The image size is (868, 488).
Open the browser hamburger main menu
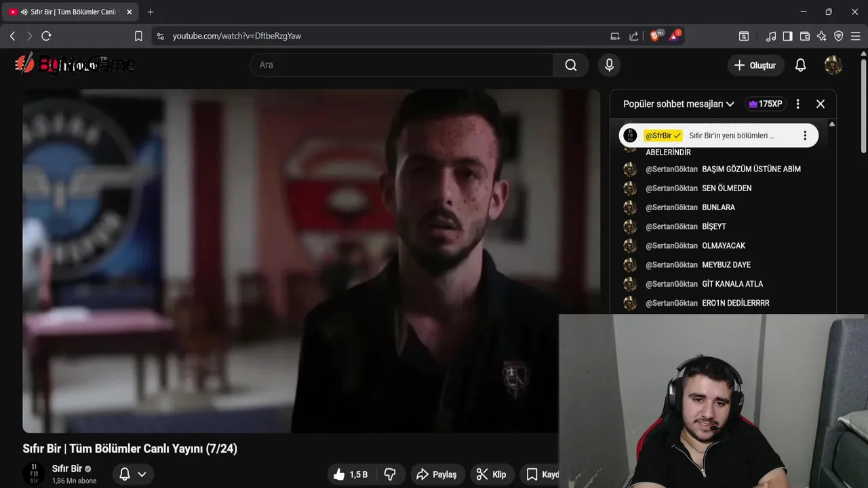tap(856, 36)
